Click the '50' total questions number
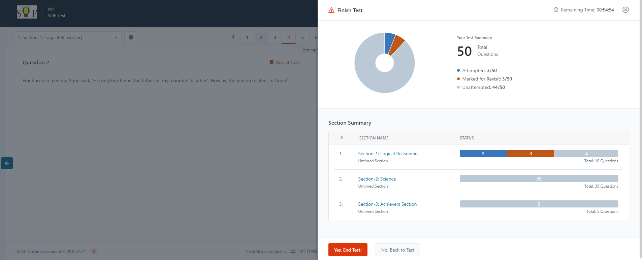The height and width of the screenshot is (260, 644). 464,51
